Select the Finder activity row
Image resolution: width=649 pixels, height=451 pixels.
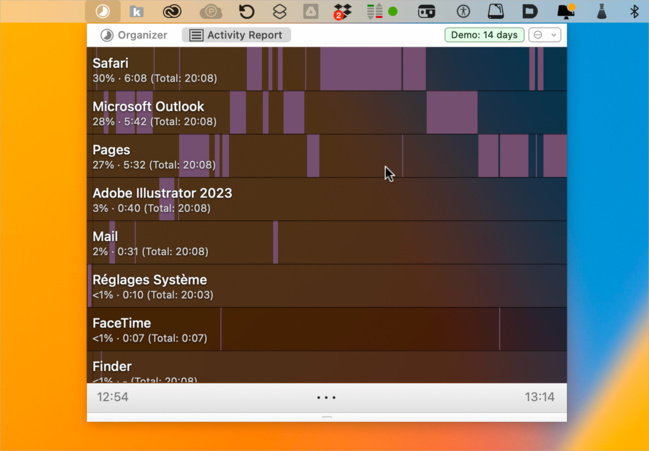pos(327,367)
